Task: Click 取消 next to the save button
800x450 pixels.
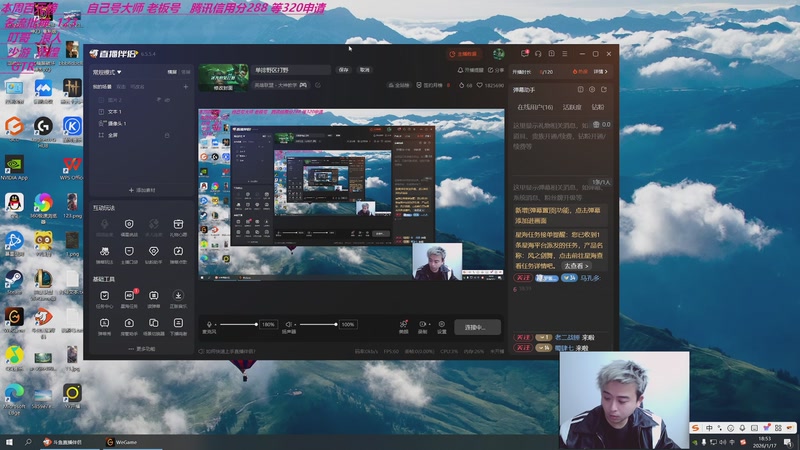Action: [364, 70]
